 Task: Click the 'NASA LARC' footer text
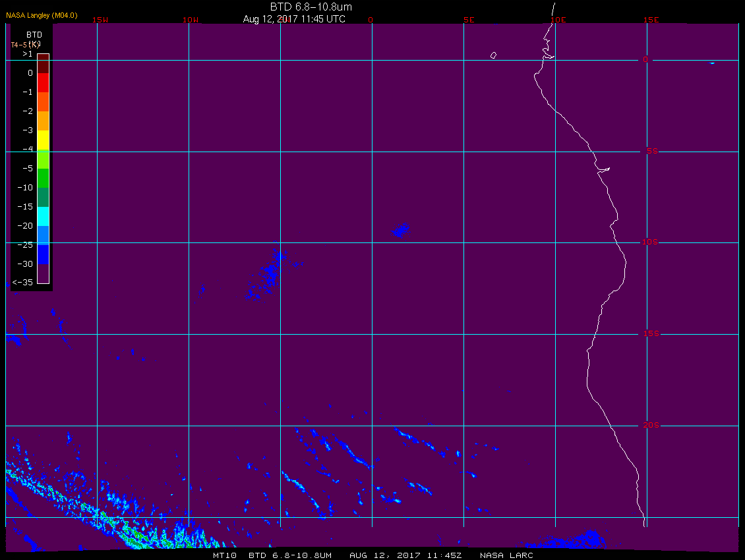(x=506, y=555)
